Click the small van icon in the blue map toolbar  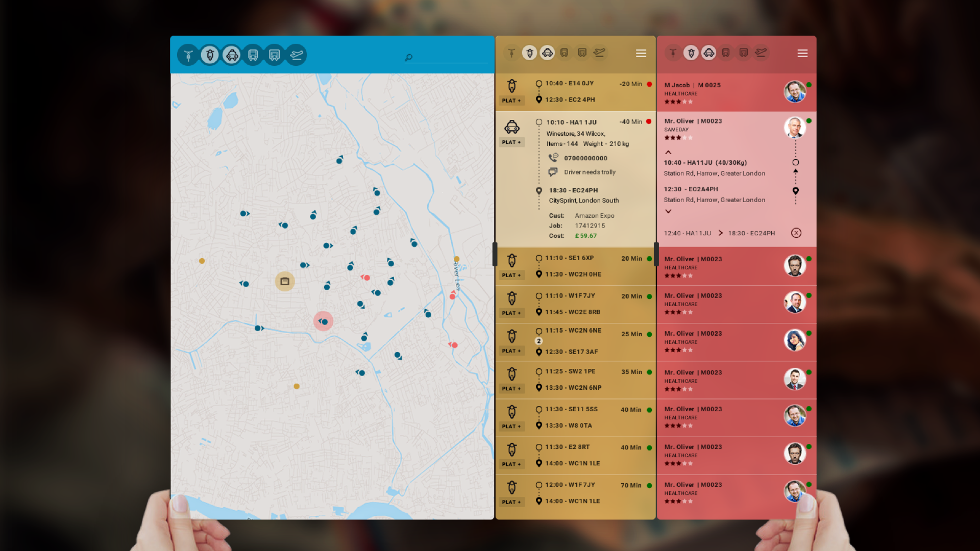[x=253, y=55]
